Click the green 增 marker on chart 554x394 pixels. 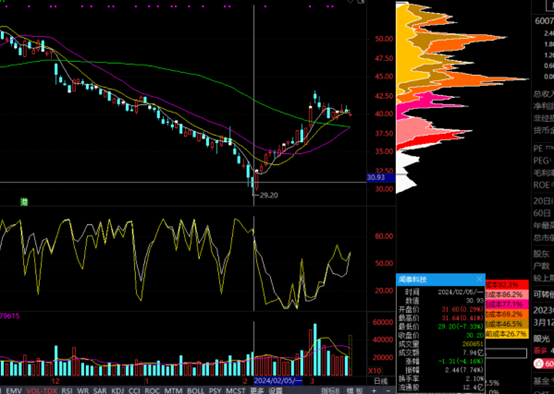click(x=24, y=202)
